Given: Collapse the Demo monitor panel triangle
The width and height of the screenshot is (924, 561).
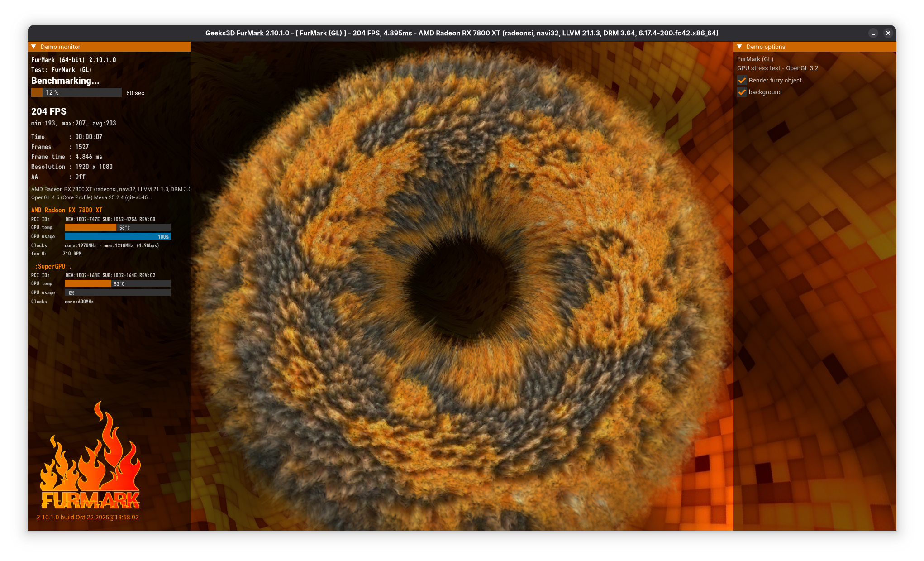Looking at the screenshot, I should pos(33,47).
